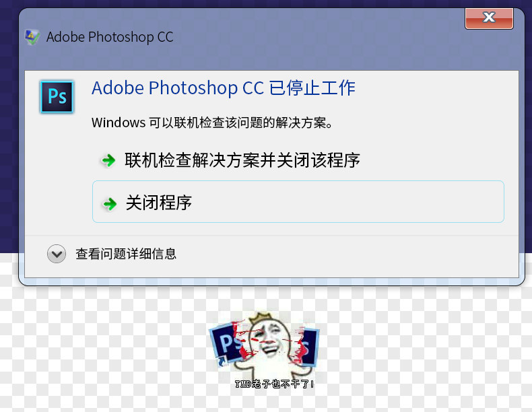Click the Adobe Photoshop CC title bar text
The height and width of the screenshot is (412, 532).
tap(110, 37)
